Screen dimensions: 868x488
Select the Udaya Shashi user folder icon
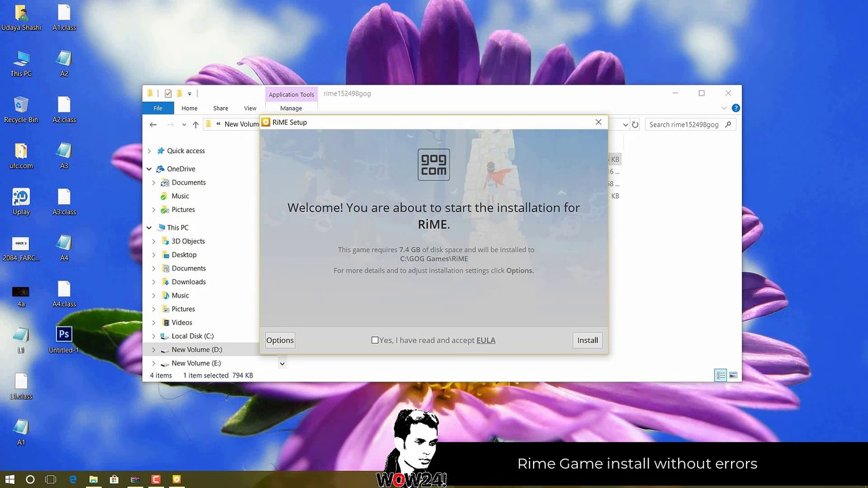21,18
